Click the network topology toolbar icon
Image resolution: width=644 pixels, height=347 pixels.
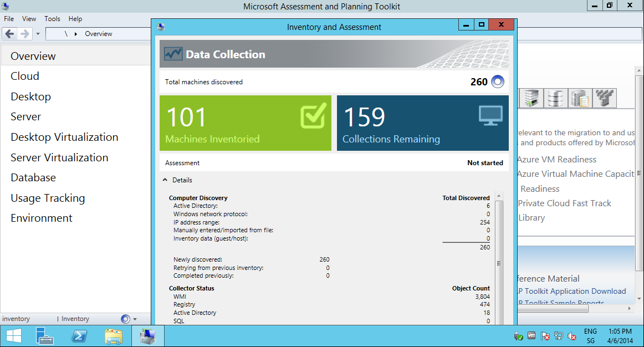click(604, 98)
